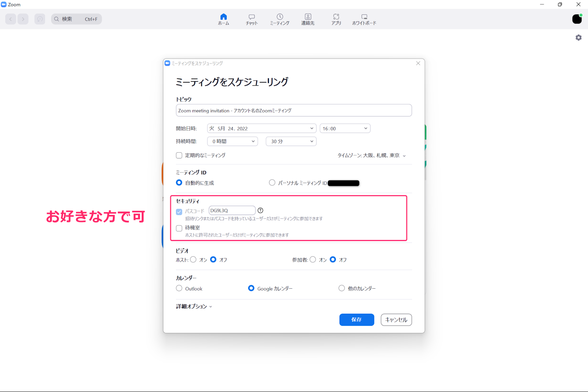The width and height of the screenshot is (588, 392).
Task: Select 自動的に生成 meeting ID option
Action: [179, 182]
